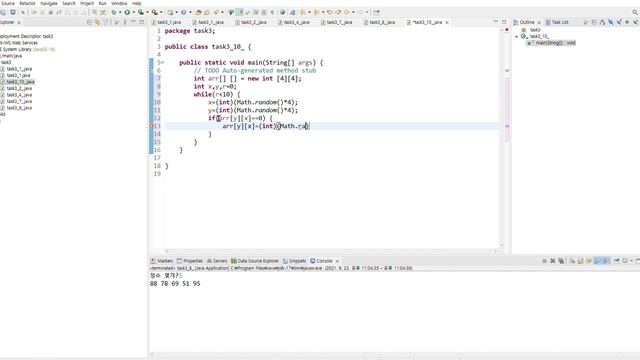
Task: Open the Search magnifier at top right
Action: coord(635,12)
